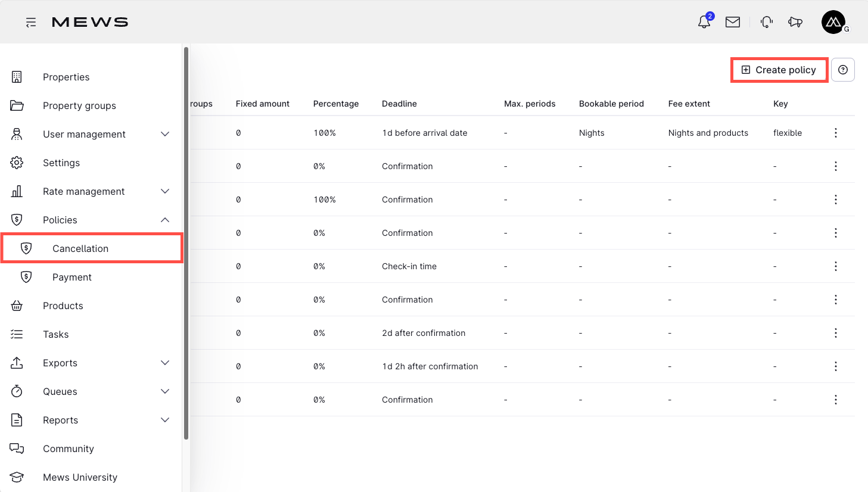Viewport: 868px width, 492px height.
Task: Click the Rate management chart icon
Action: [x=17, y=191]
